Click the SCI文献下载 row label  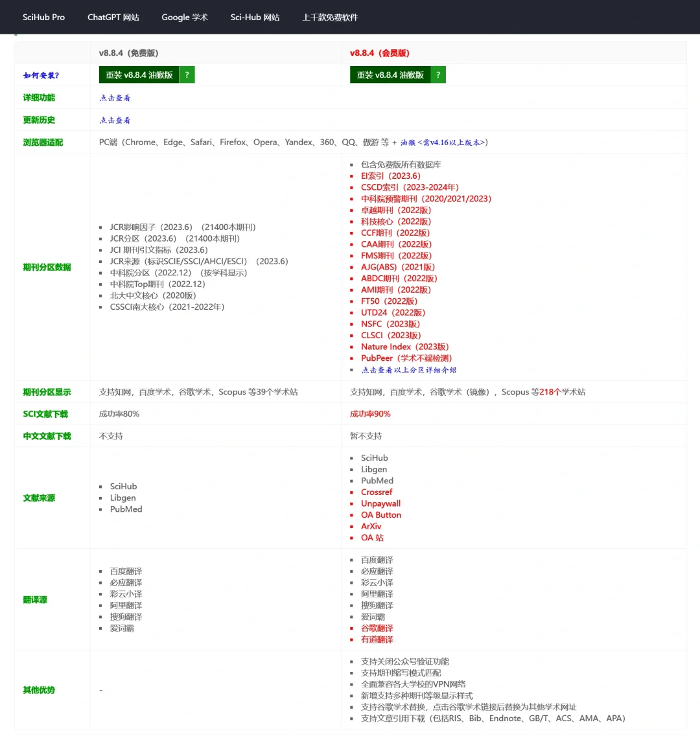pos(45,414)
